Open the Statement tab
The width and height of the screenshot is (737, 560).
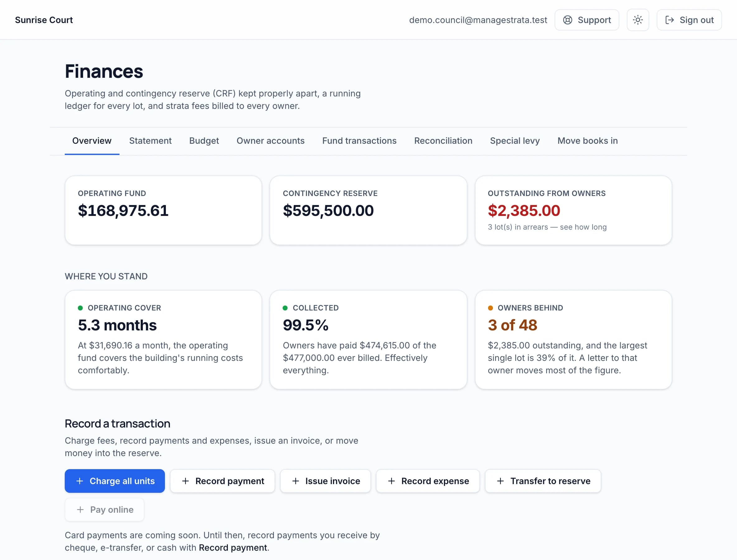[150, 141]
